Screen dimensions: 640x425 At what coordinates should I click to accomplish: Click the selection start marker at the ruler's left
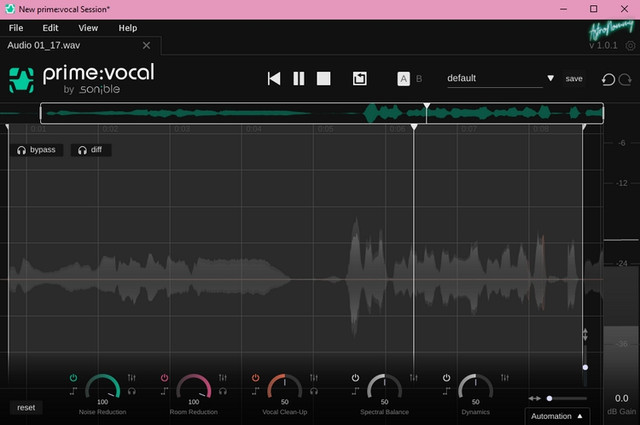tap(7, 127)
